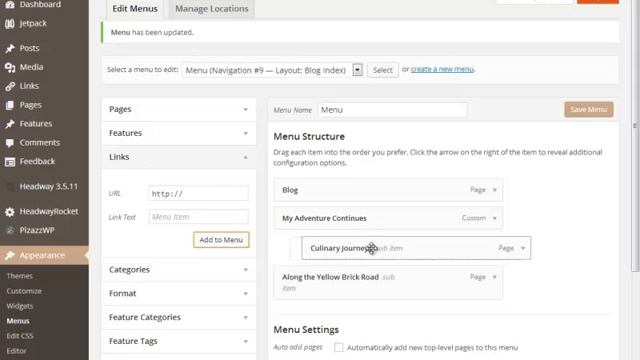
Task: Expand Along the Yellow Brick Road options
Action: (495, 277)
